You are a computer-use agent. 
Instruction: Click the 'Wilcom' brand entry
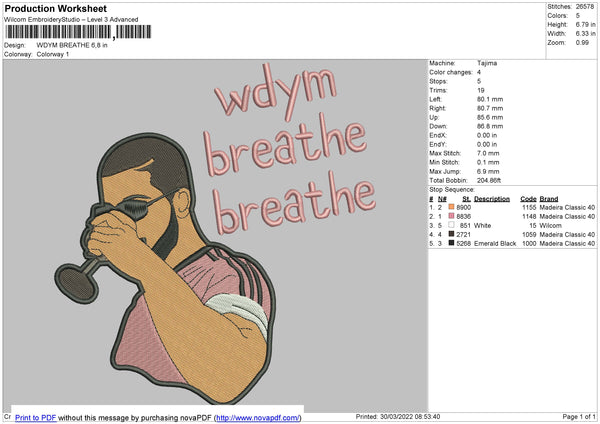(551, 225)
